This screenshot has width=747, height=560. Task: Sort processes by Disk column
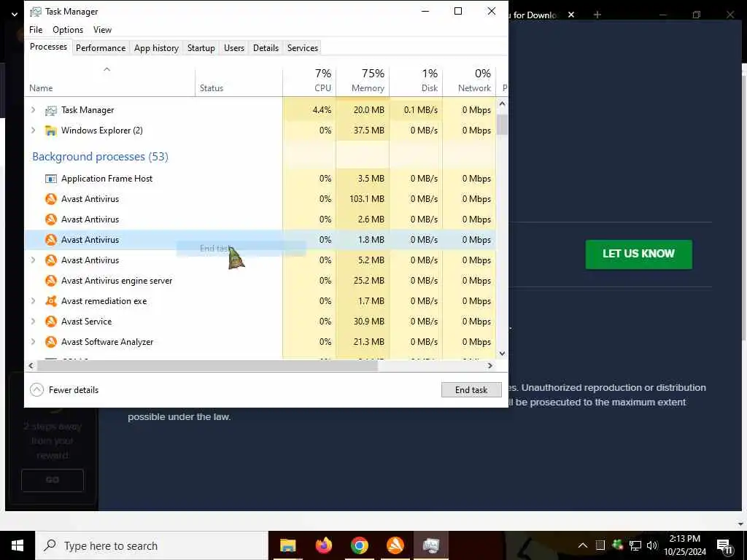pos(416,82)
